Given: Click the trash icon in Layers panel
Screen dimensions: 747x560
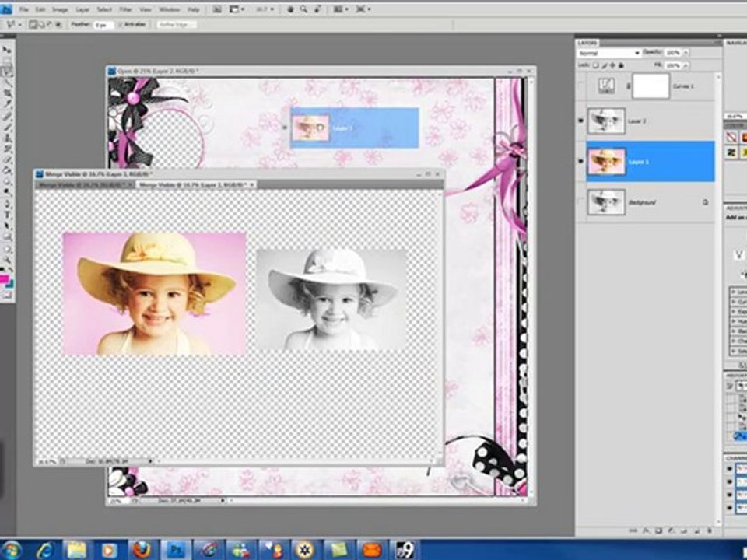Looking at the screenshot, I should tap(710, 530).
